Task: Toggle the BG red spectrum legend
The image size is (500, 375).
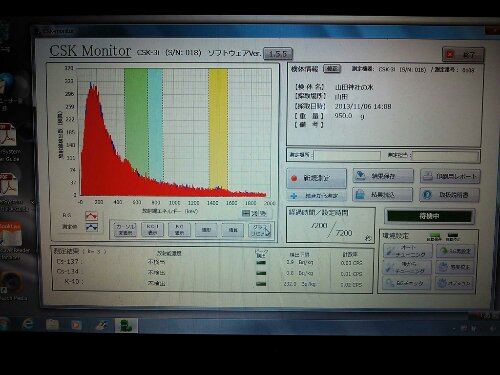Action: (x=91, y=216)
